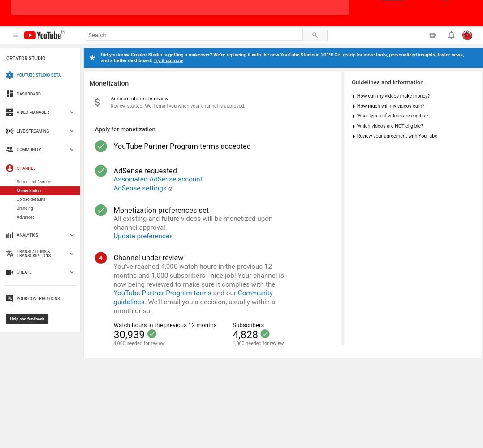Expand the Translations & Transcriptions chevron

tap(72, 254)
